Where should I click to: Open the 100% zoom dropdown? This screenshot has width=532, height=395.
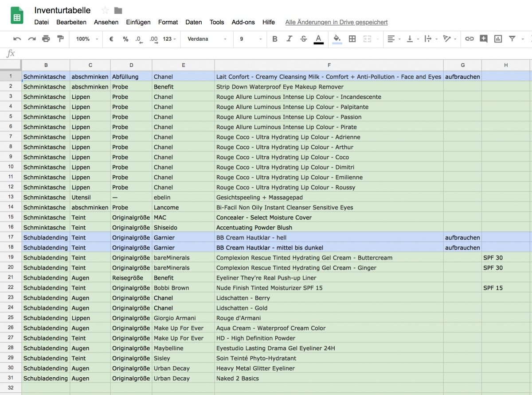87,39
